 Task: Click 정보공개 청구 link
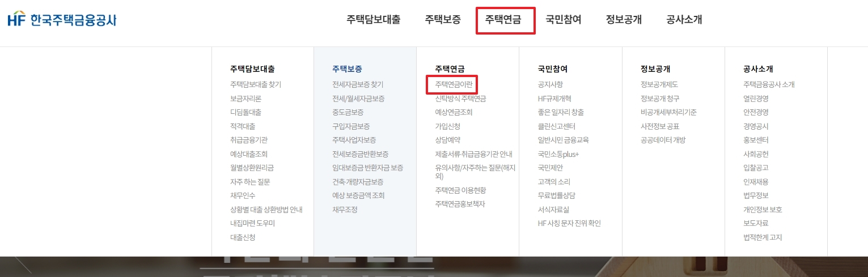click(x=659, y=99)
